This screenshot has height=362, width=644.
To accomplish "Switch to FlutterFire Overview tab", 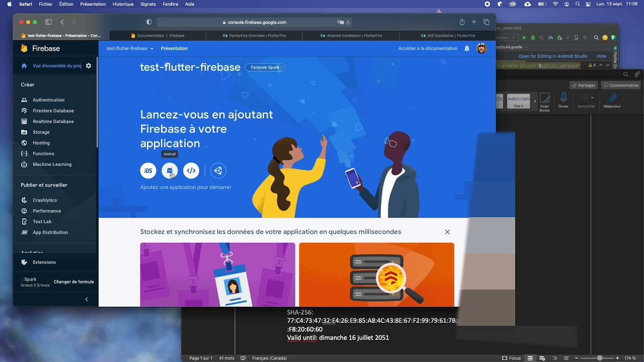I will (x=254, y=36).
